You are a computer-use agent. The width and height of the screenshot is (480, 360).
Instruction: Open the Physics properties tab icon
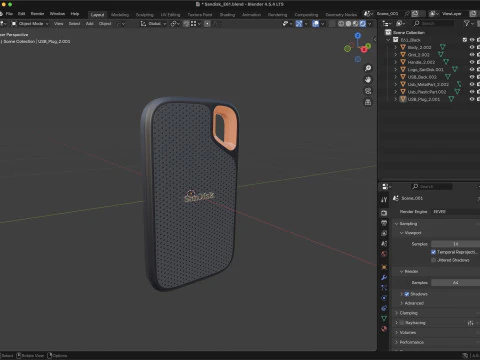tap(384, 298)
